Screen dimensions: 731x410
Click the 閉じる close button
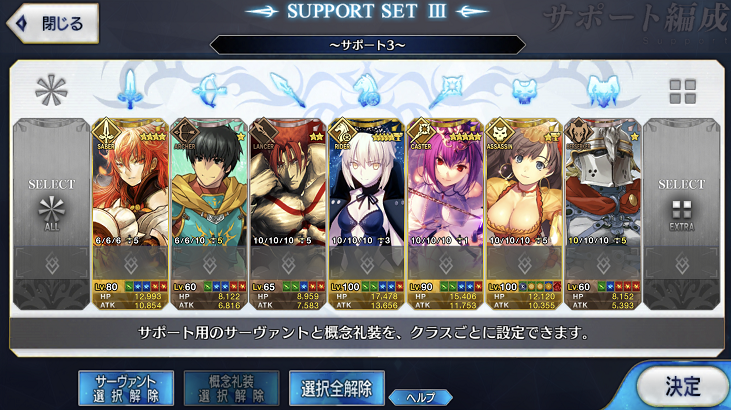point(53,23)
